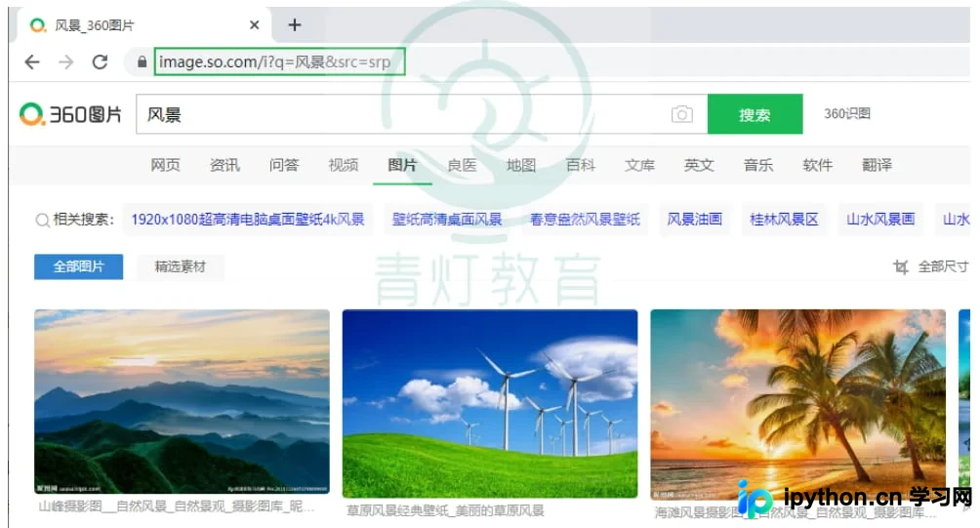Click the padlock site security icon
The height and width of the screenshot is (528, 980).
(x=142, y=61)
